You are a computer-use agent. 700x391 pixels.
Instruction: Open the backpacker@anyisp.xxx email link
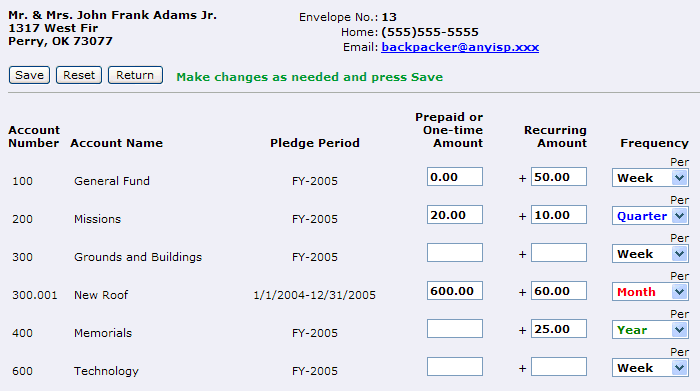click(x=460, y=47)
